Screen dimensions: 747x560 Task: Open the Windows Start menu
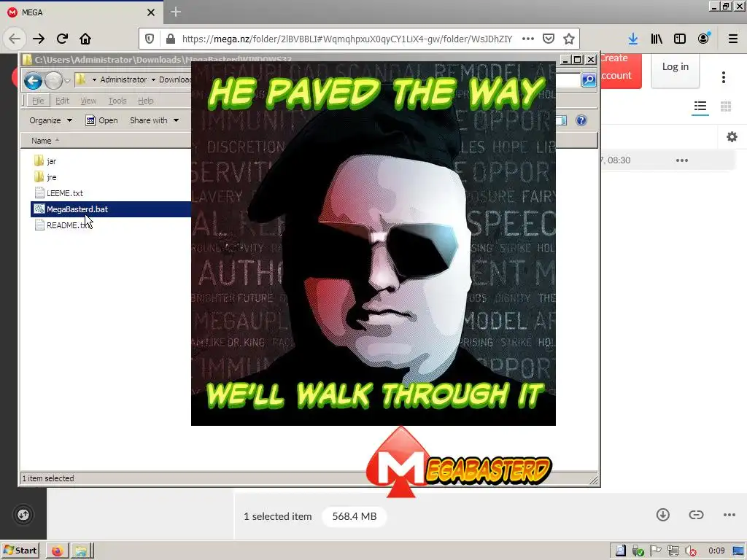point(20,551)
